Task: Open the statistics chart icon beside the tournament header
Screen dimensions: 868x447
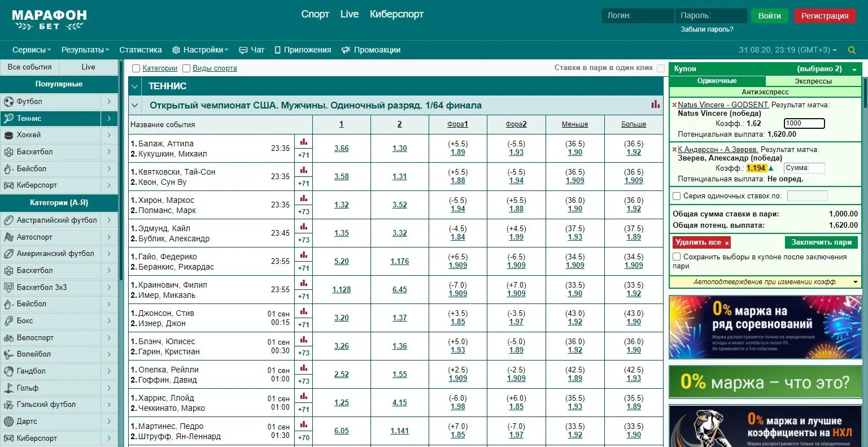Action: (x=655, y=105)
